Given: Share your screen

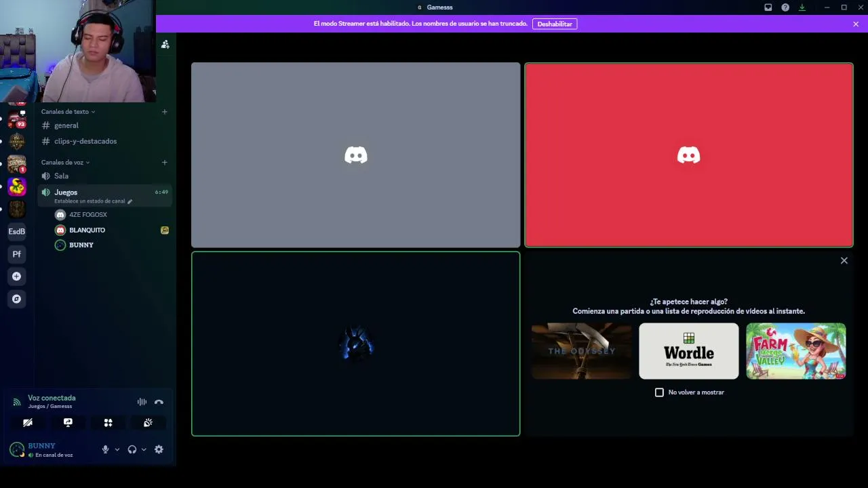Looking at the screenshot, I should [68, 422].
